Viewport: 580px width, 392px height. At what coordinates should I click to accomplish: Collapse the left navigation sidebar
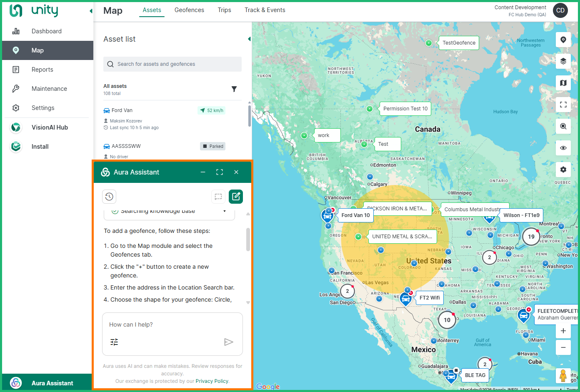pos(91,11)
